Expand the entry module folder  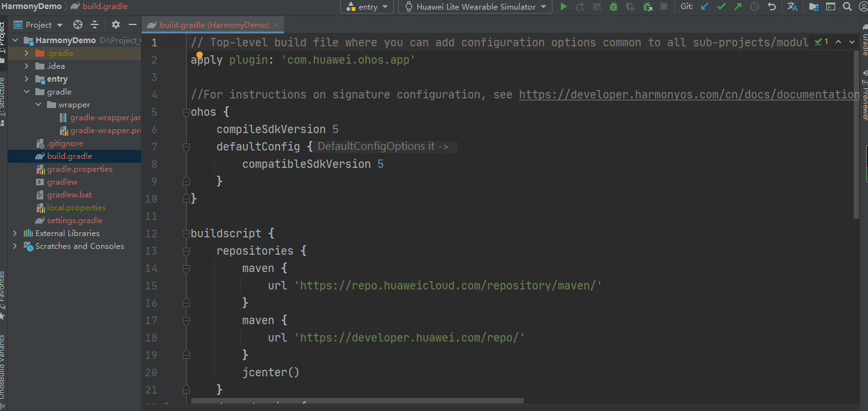26,79
